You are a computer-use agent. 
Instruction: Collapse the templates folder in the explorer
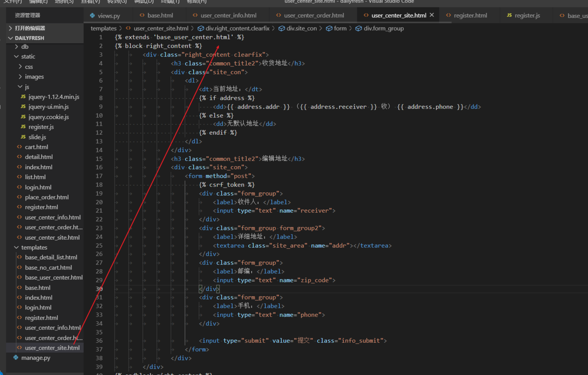pos(46,247)
